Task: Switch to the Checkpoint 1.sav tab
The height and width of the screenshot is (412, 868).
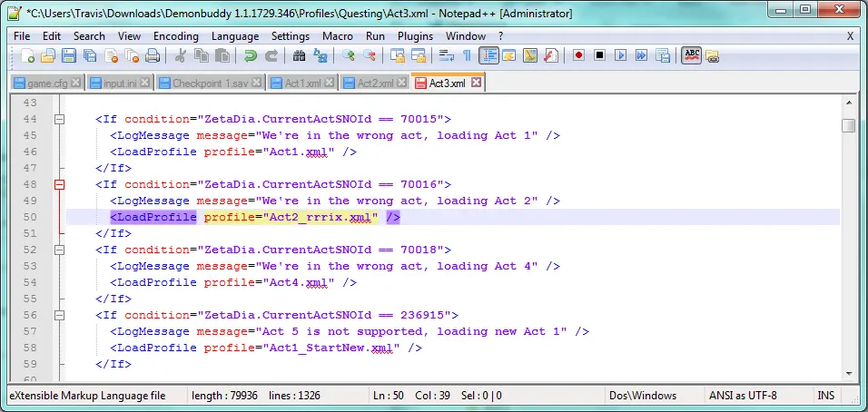Action: (211, 83)
